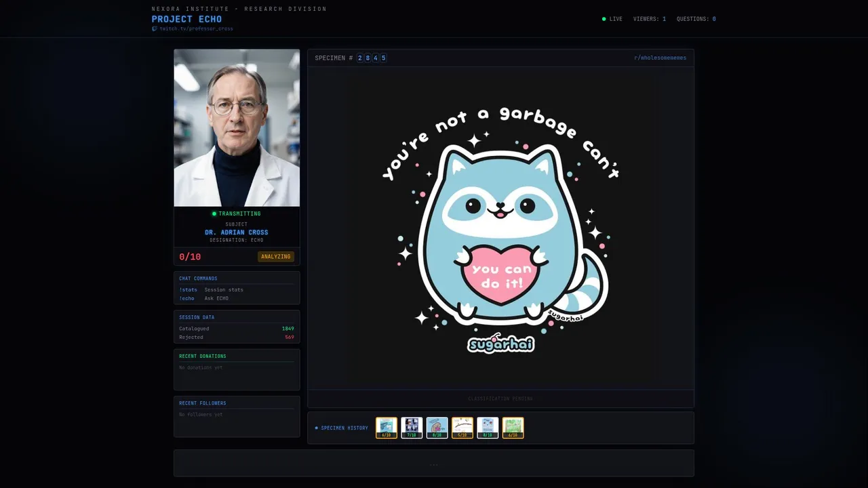Click specimen number digit 4

coord(376,58)
